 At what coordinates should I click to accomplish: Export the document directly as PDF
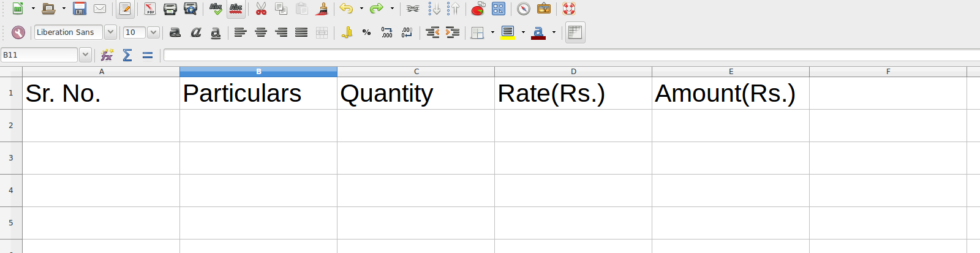click(x=149, y=9)
